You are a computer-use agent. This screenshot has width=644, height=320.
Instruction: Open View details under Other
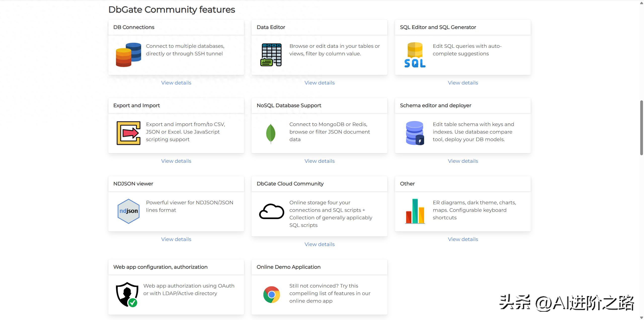click(x=463, y=239)
